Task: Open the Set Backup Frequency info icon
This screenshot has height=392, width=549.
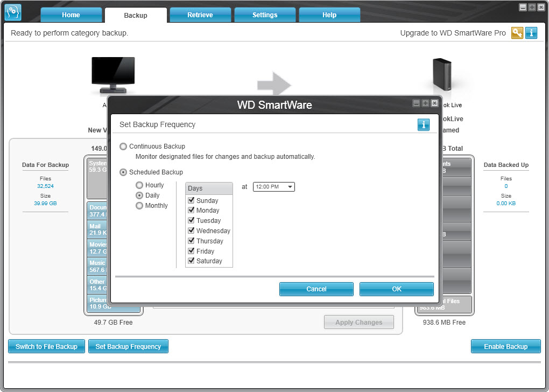Action: (423, 124)
